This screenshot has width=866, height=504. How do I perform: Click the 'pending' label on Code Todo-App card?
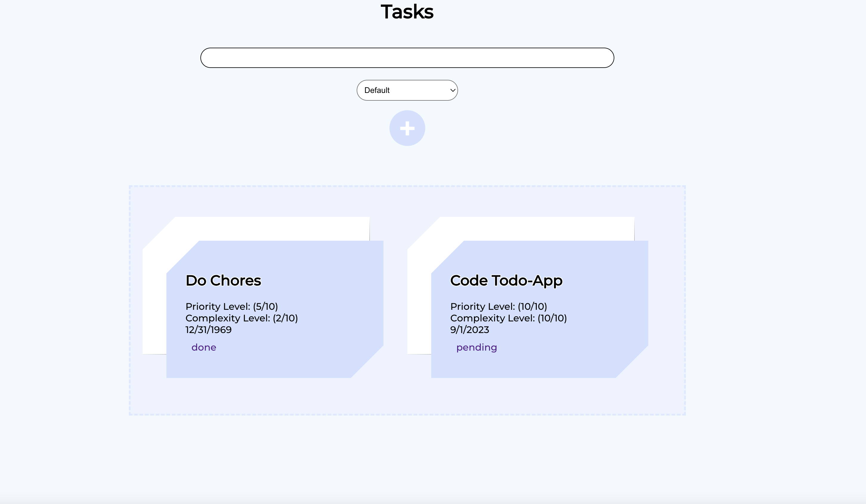coord(476,347)
